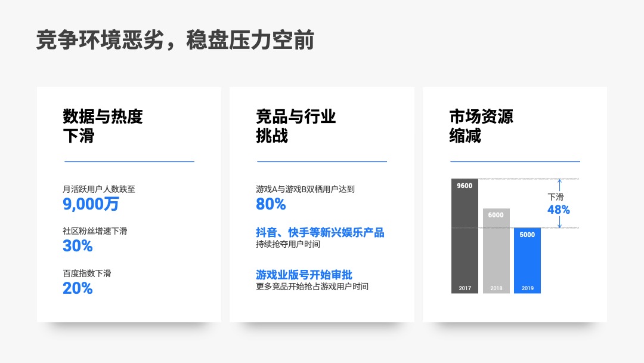Click the blue text 抖音、快手等新兴娱乐产品

point(320,233)
